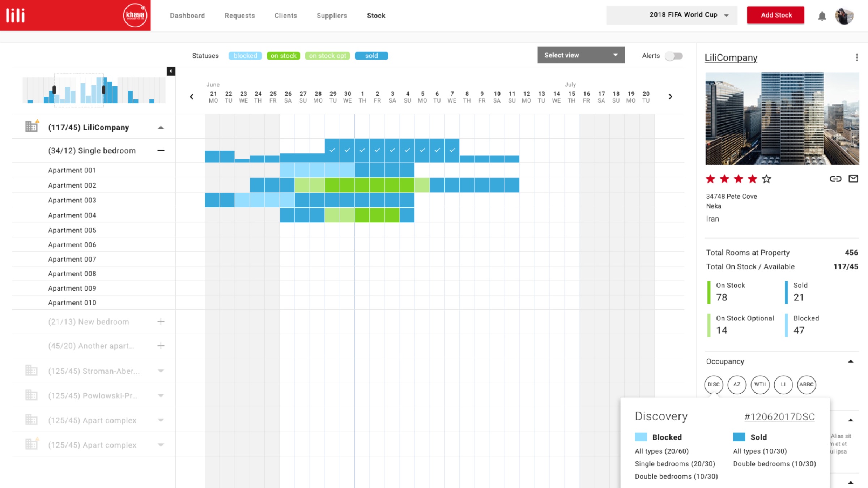
Task: Open the Select view dropdown
Action: [580, 55]
